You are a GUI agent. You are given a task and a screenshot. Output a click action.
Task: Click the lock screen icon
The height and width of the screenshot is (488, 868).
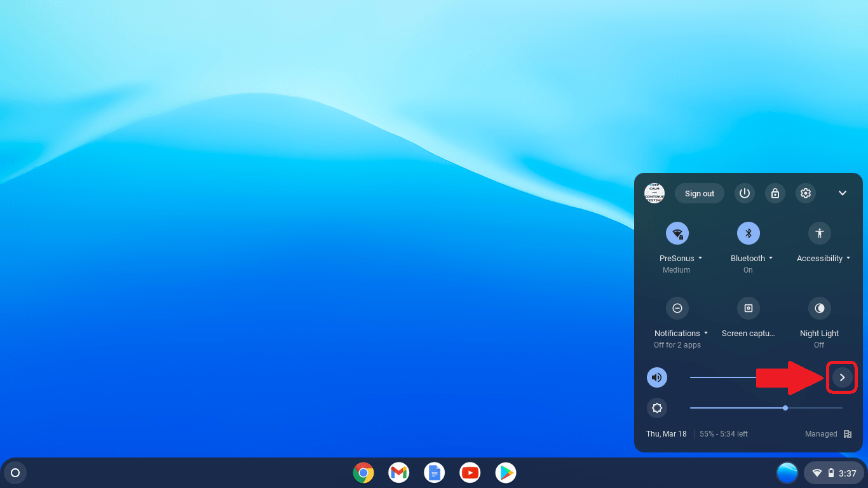point(775,193)
